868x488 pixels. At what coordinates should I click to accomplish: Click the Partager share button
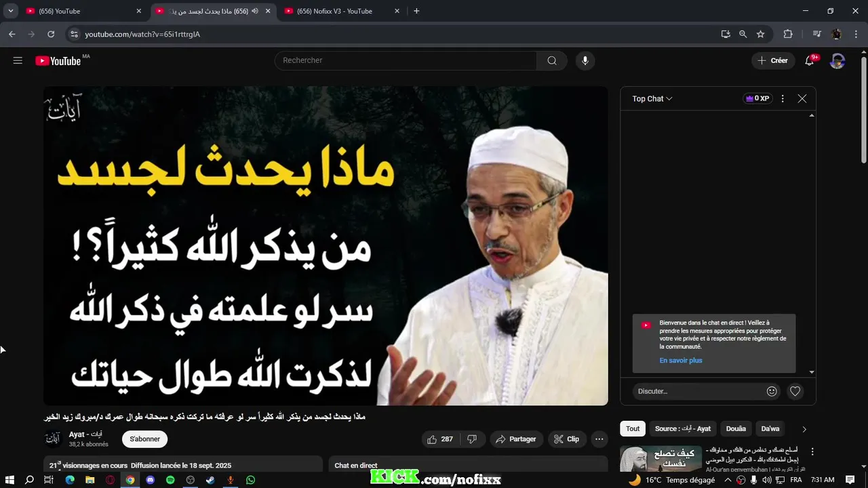pyautogui.click(x=516, y=439)
